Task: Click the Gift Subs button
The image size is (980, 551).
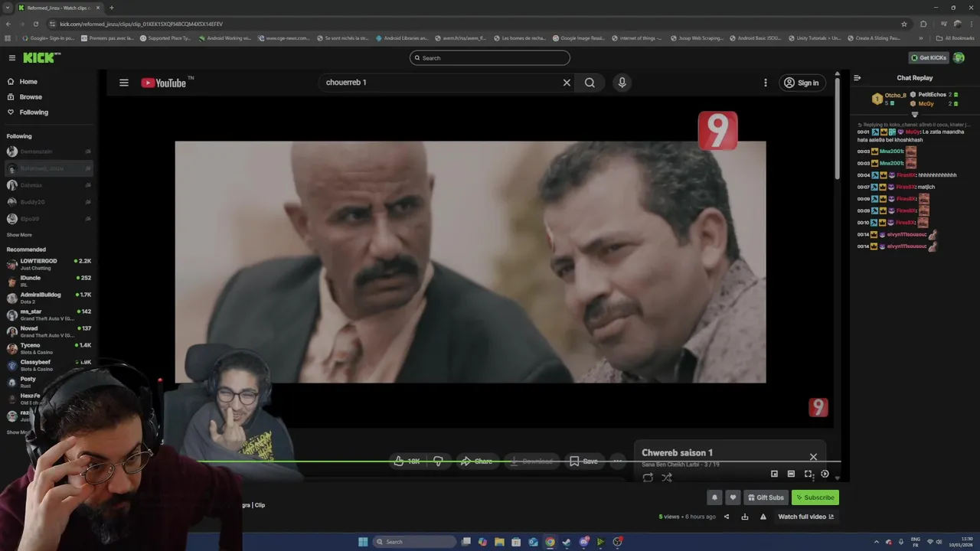Action: [766, 497]
